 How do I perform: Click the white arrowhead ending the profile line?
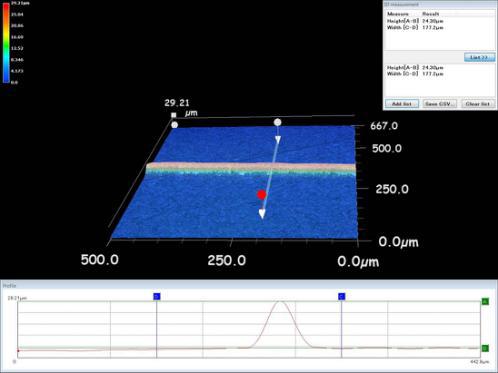262,214
